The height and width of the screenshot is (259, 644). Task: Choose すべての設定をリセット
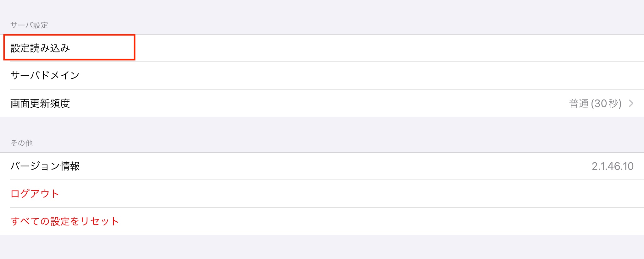coord(65,221)
